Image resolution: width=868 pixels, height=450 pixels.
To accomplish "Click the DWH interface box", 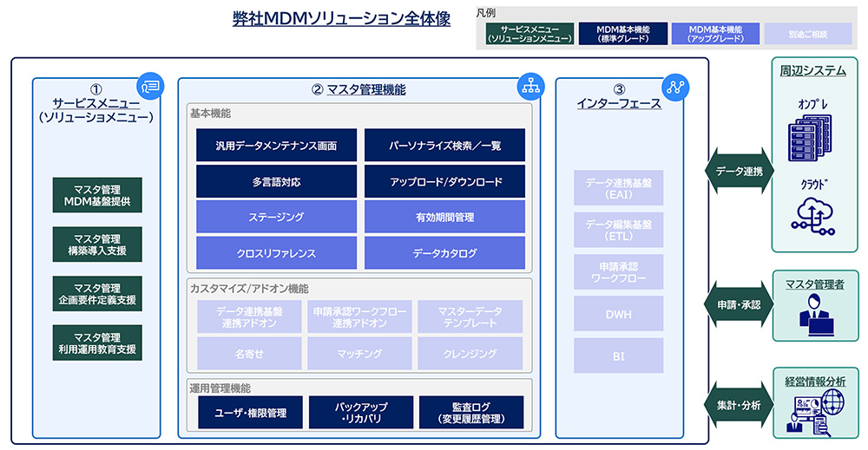I will (x=618, y=314).
